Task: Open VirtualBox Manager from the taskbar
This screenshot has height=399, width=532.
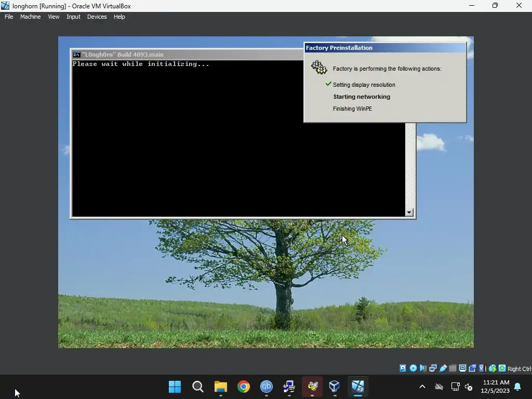Action: [x=335, y=387]
